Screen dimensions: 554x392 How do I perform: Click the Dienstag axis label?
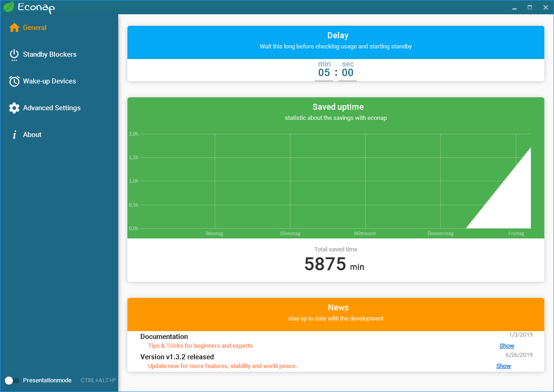point(290,233)
